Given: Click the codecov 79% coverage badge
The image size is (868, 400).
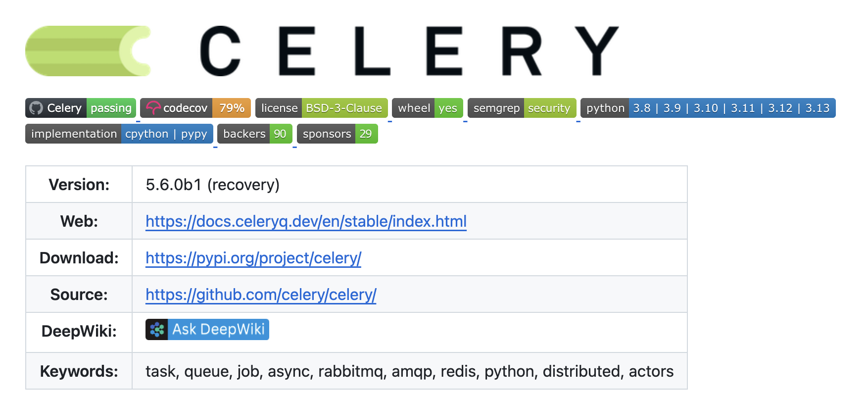Looking at the screenshot, I should click(x=195, y=108).
